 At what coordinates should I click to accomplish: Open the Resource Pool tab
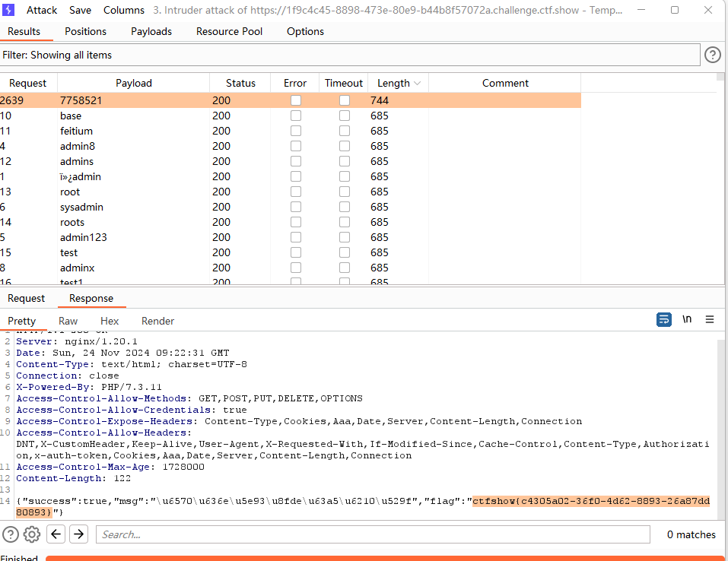[x=230, y=32]
